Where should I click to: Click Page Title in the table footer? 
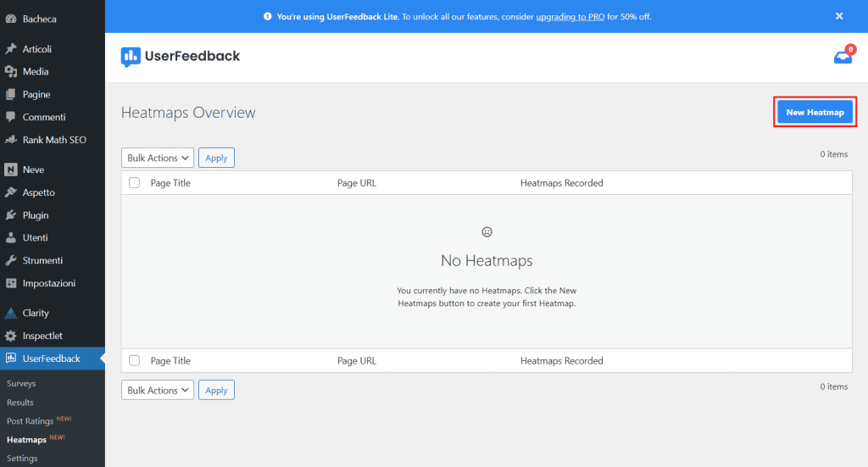170,360
